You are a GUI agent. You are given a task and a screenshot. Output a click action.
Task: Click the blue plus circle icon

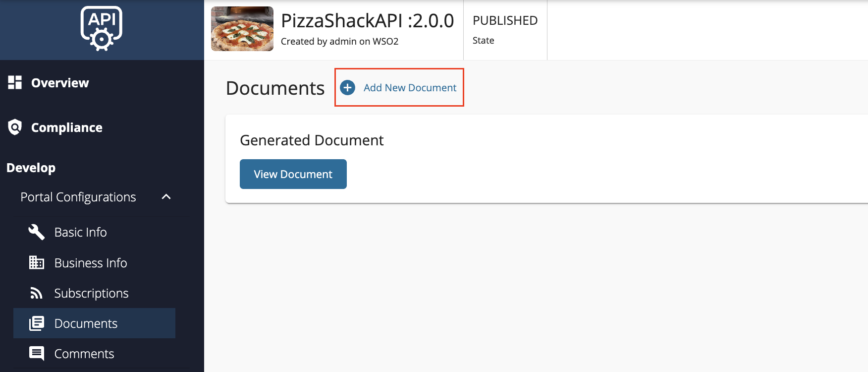(348, 88)
